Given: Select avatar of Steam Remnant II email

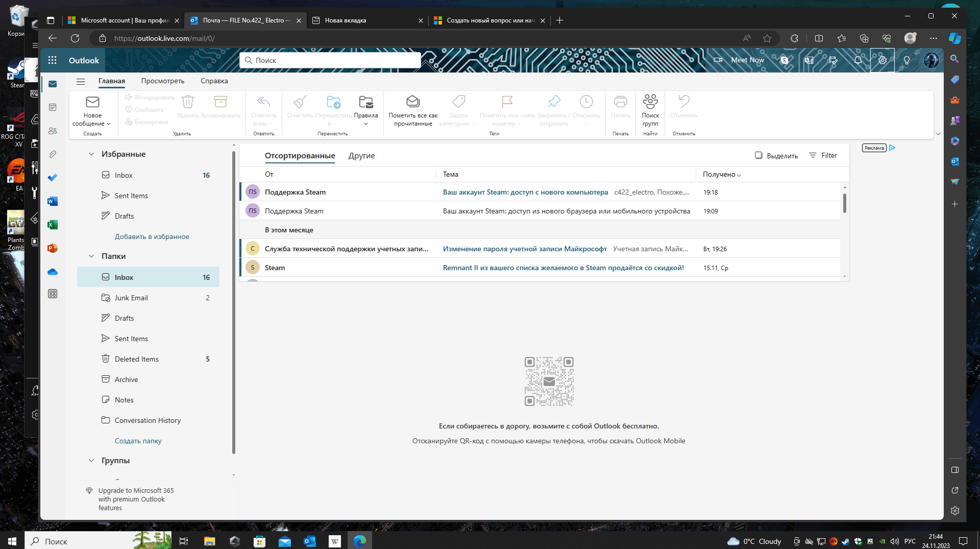Looking at the screenshot, I should tap(253, 268).
